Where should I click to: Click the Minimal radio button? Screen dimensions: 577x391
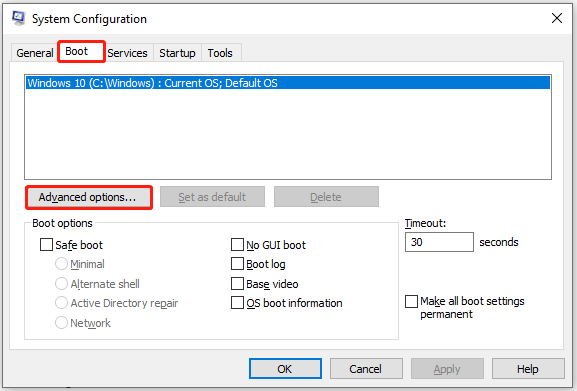[61, 264]
